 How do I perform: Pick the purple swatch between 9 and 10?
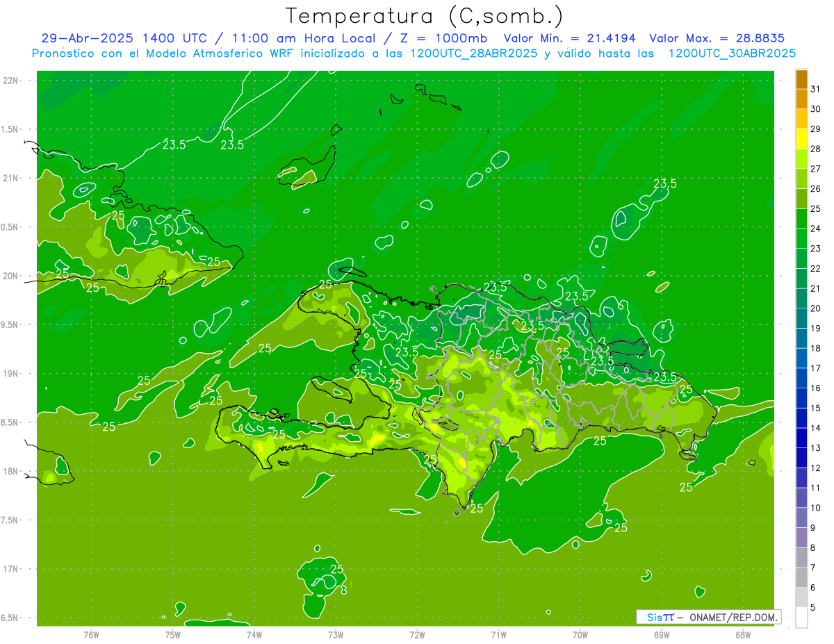coord(801,518)
